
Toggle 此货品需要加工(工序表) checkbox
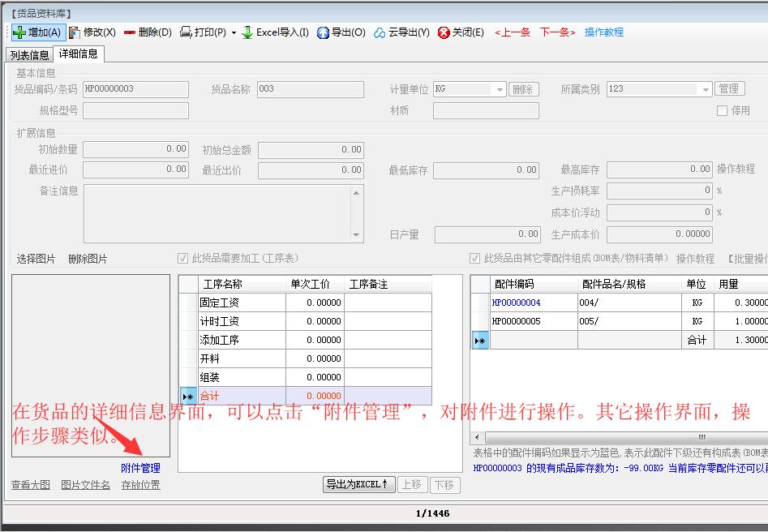click(x=183, y=259)
